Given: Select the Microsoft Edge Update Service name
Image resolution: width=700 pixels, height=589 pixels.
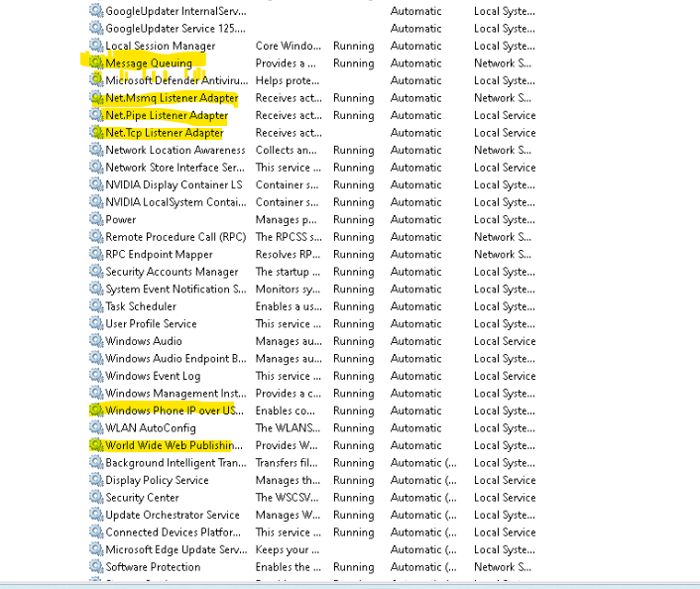Looking at the screenshot, I should [176, 549].
